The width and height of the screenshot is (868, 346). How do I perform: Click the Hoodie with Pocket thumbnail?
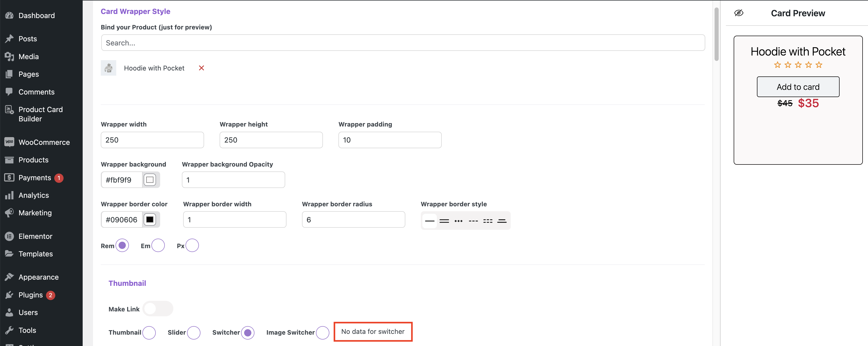pos(109,68)
